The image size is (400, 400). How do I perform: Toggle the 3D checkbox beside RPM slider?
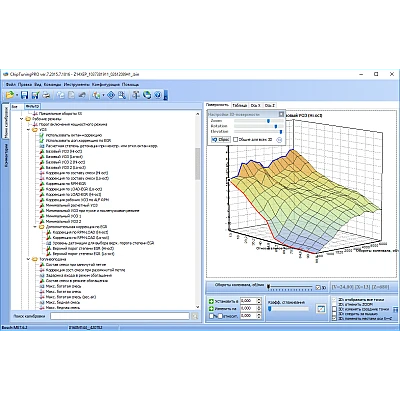318,287
